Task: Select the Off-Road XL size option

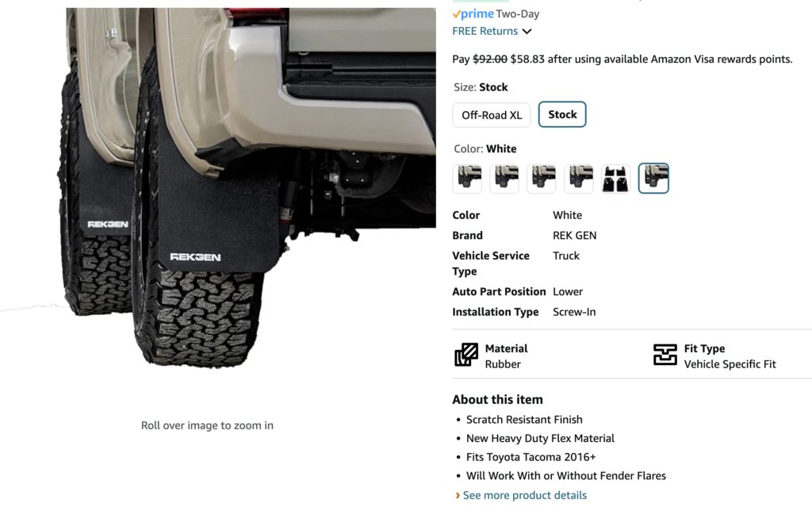Action: (x=492, y=115)
